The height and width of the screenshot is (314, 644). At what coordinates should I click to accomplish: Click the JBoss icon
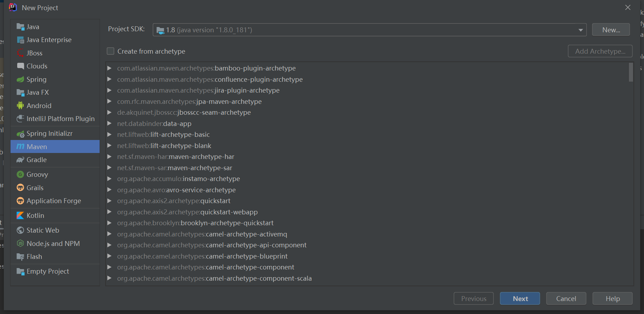[20, 53]
